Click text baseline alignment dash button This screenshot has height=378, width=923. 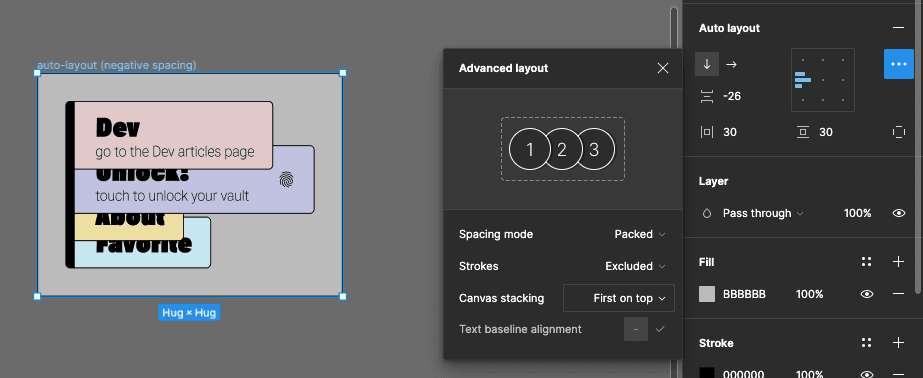[636, 329]
